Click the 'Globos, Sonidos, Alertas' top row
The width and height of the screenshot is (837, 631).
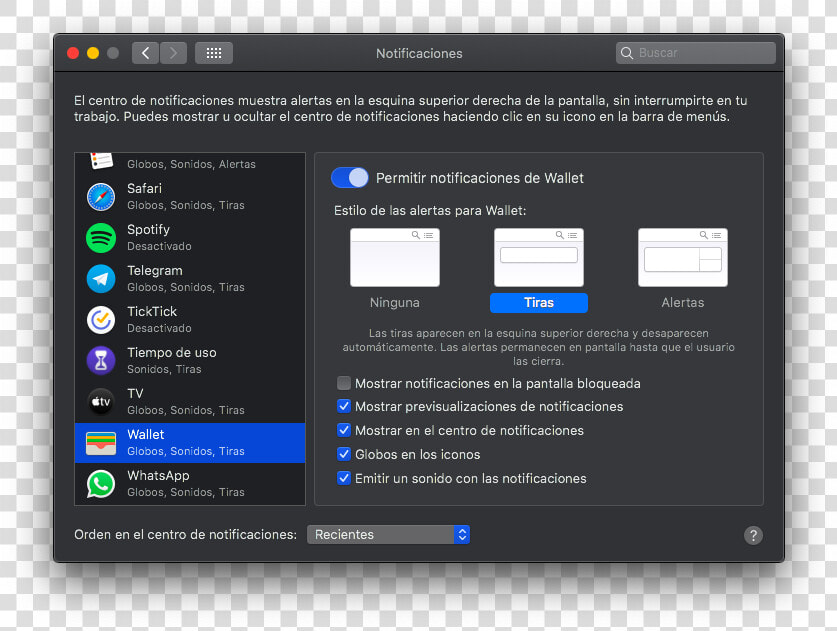[x=190, y=164]
